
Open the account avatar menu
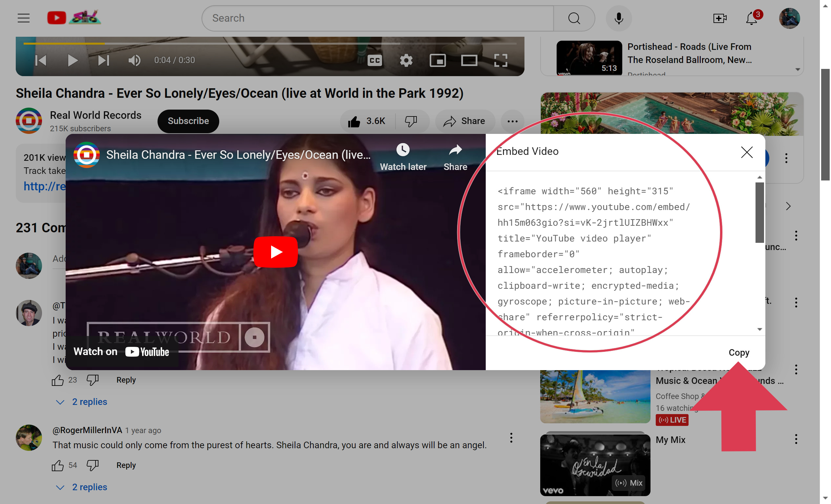tap(789, 18)
